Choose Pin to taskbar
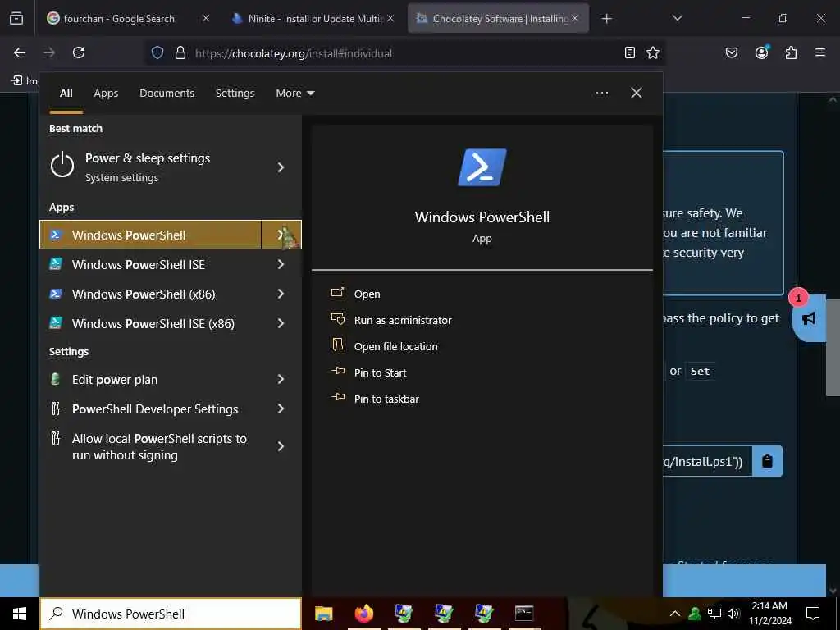The width and height of the screenshot is (840, 630). 387,399
